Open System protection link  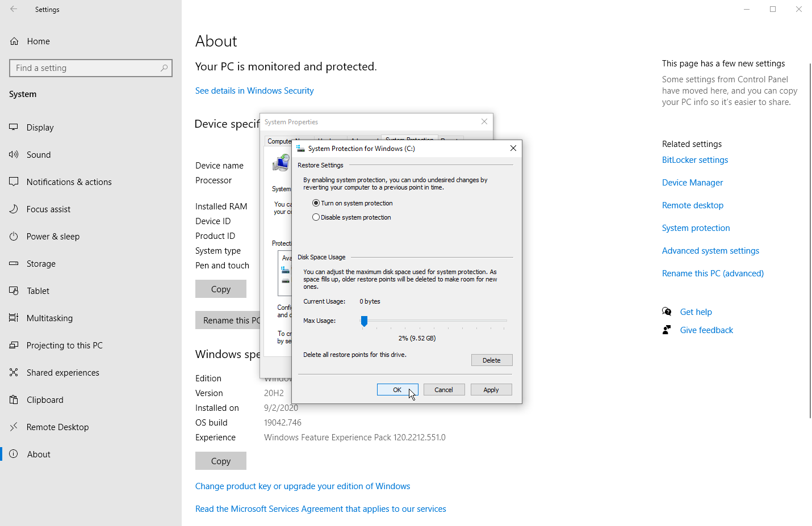point(696,228)
